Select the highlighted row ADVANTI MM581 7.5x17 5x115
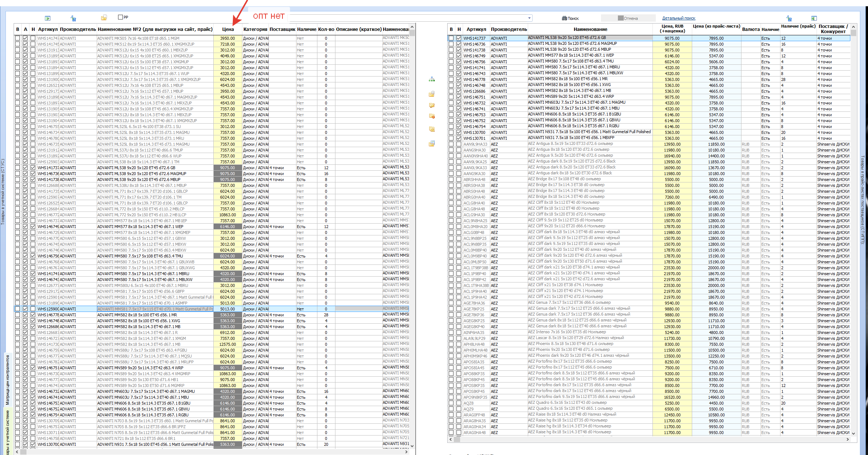Screen dimensions: 868x455 pos(155,309)
